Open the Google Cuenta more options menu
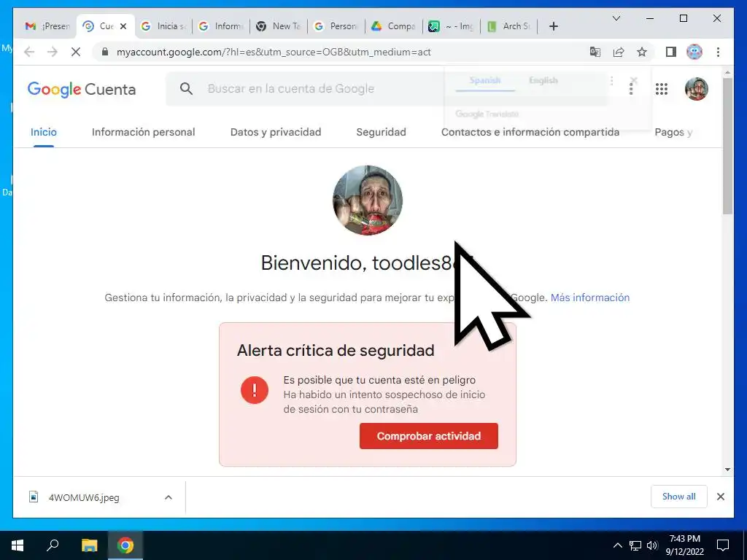This screenshot has height=560, width=747. tap(631, 89)
